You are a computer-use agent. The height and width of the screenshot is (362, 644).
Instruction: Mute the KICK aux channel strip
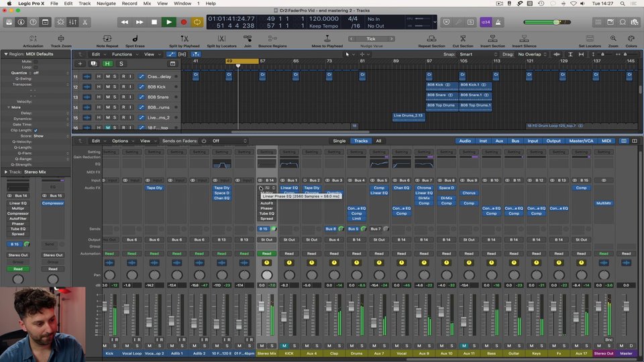pyautogui.click(x=284, y=346)
